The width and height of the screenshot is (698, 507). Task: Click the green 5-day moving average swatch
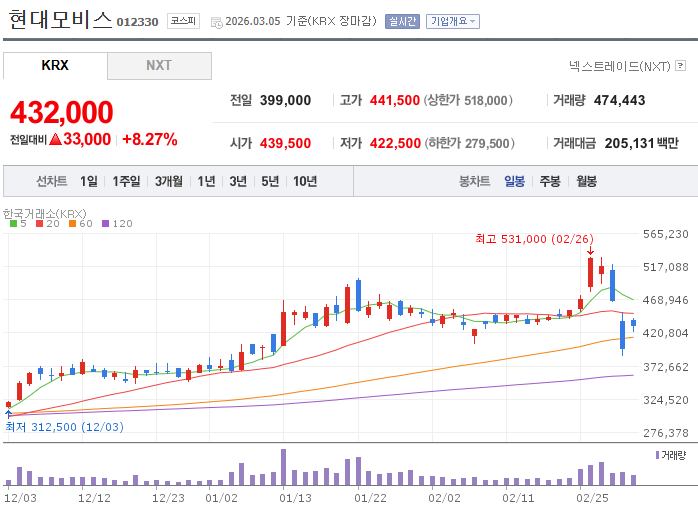coord(13,223)
